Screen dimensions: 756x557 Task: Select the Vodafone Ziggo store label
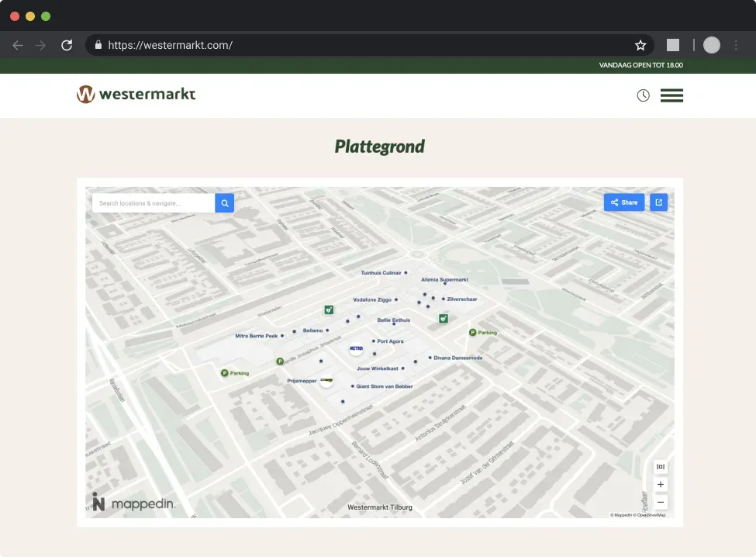(372, 300)
